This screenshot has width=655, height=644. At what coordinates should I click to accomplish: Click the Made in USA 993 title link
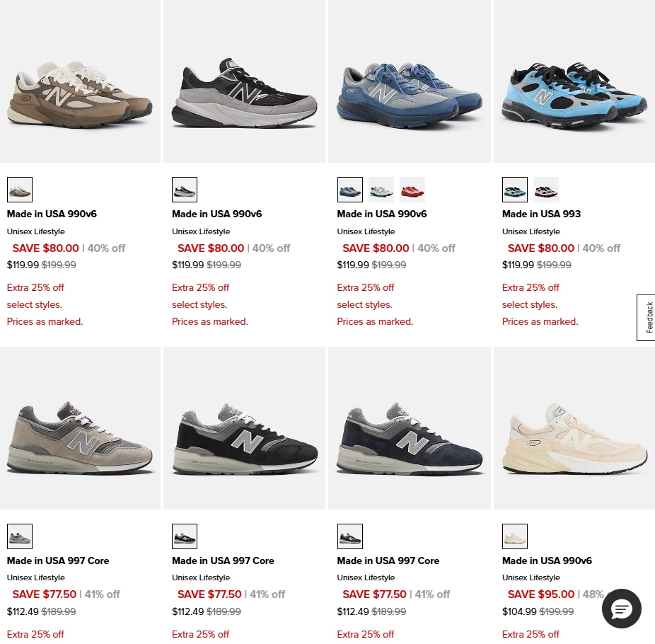[541, 214]
